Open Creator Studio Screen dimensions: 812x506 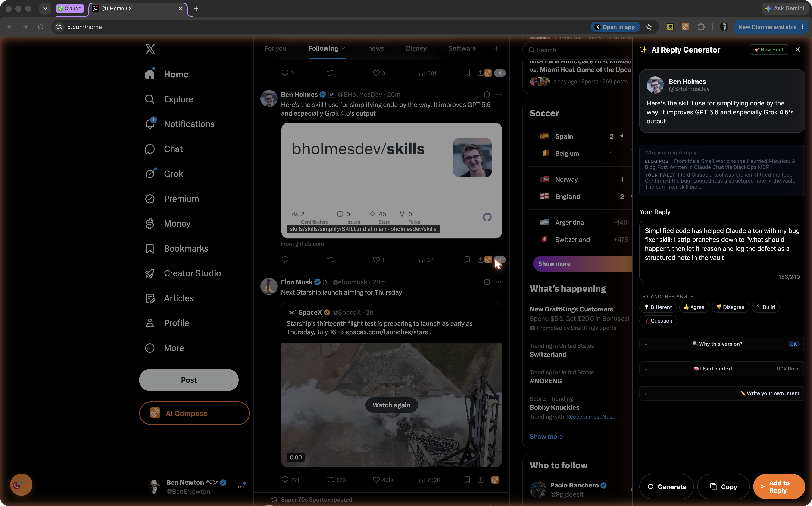[182, 273]
